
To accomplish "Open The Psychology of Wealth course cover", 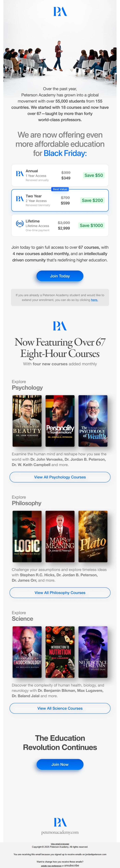I will point(93,421).
